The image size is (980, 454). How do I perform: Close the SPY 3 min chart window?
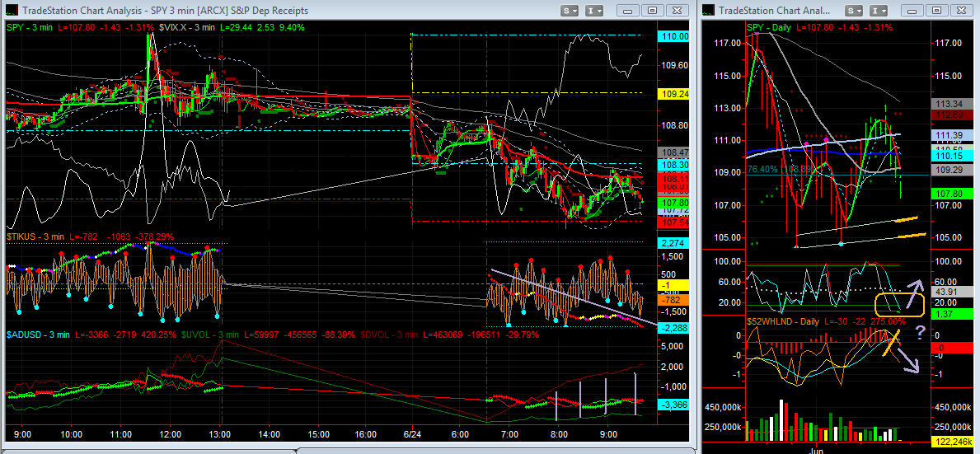coord(678,10)
